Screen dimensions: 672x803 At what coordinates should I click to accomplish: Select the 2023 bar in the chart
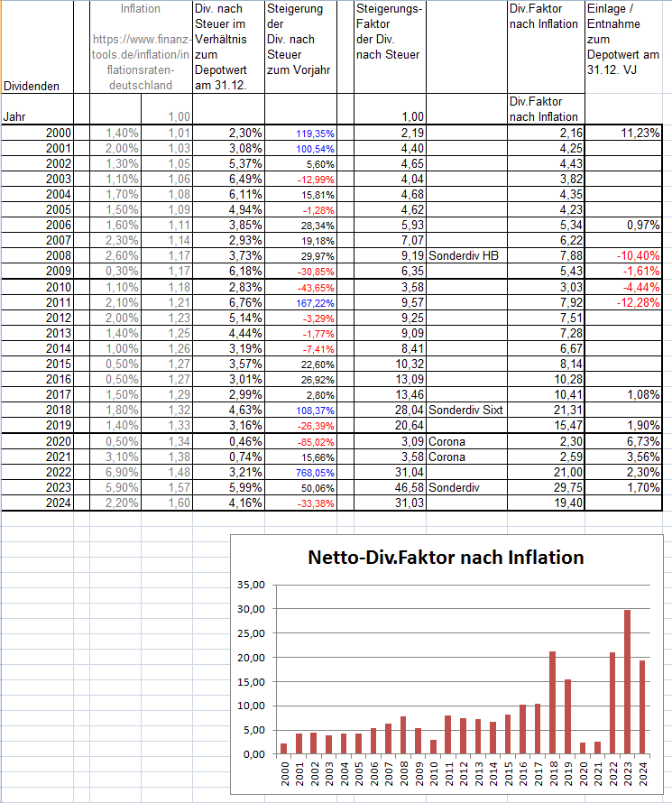627,681
